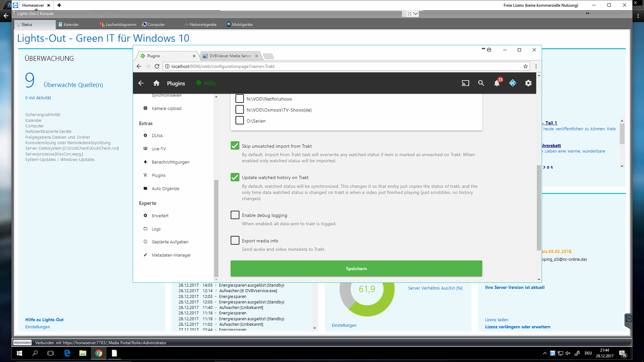Open Geplante Aufgaben in sidebar

170,242
